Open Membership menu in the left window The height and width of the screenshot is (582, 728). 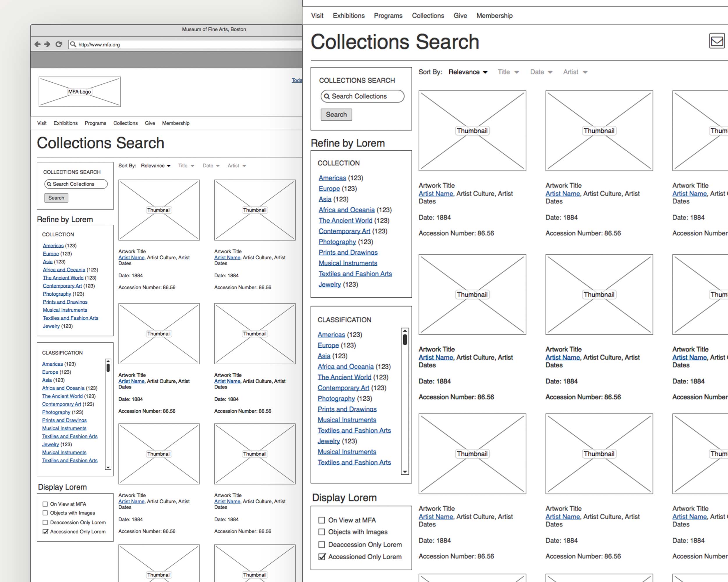(x=176, y=123)
